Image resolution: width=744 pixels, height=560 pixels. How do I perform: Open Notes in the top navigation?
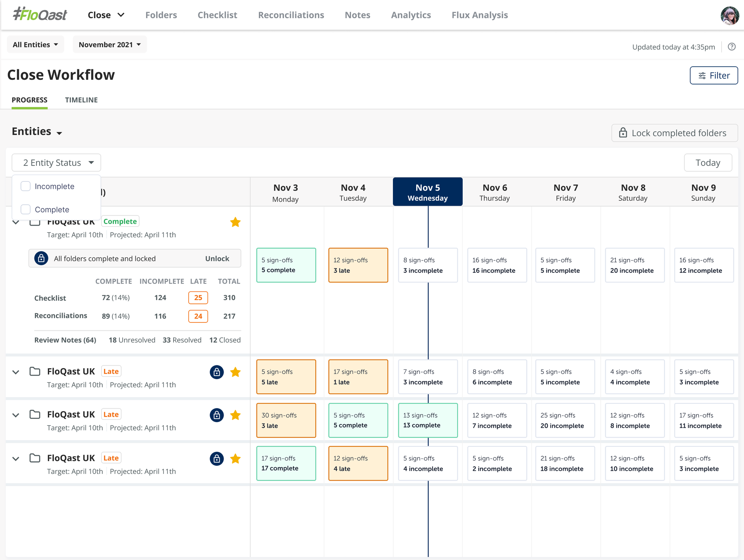coord(357,15)
